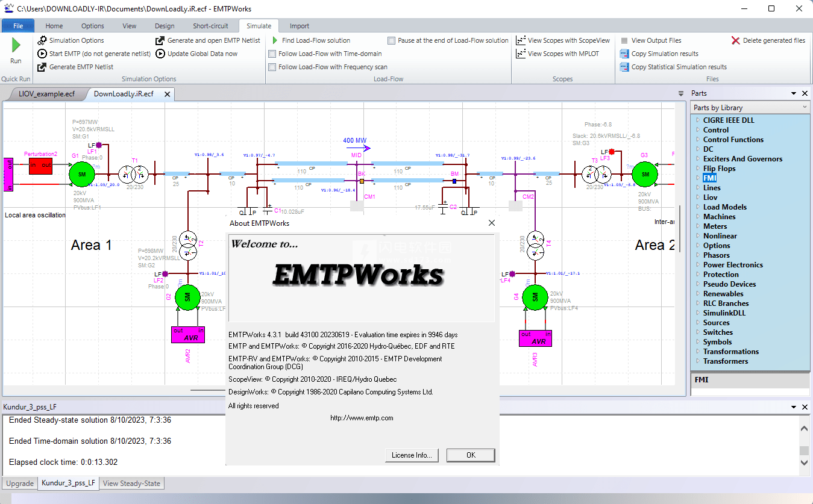Check Pause at end of Load-Flow solution
This screenshot has height=504, width=813.
[391, 40]
